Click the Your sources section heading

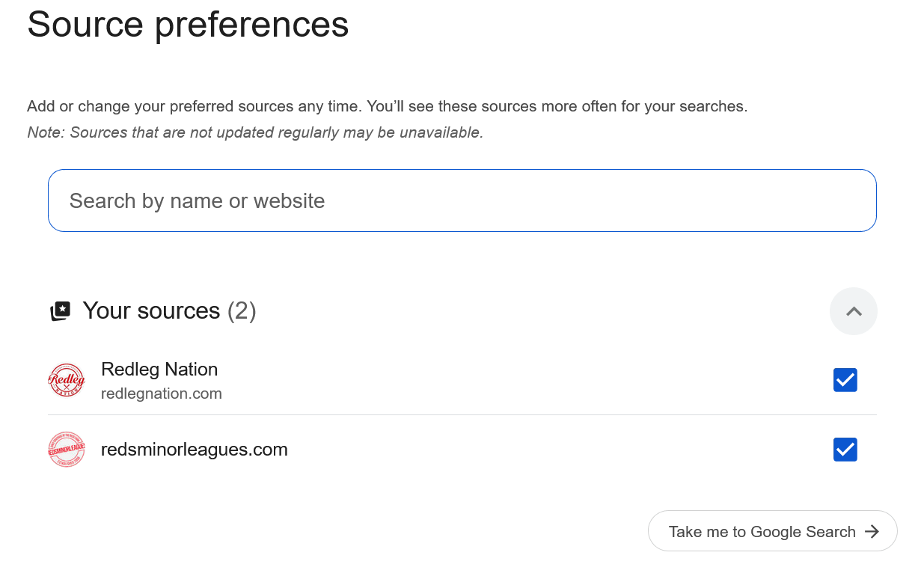(x=151, y=310)
